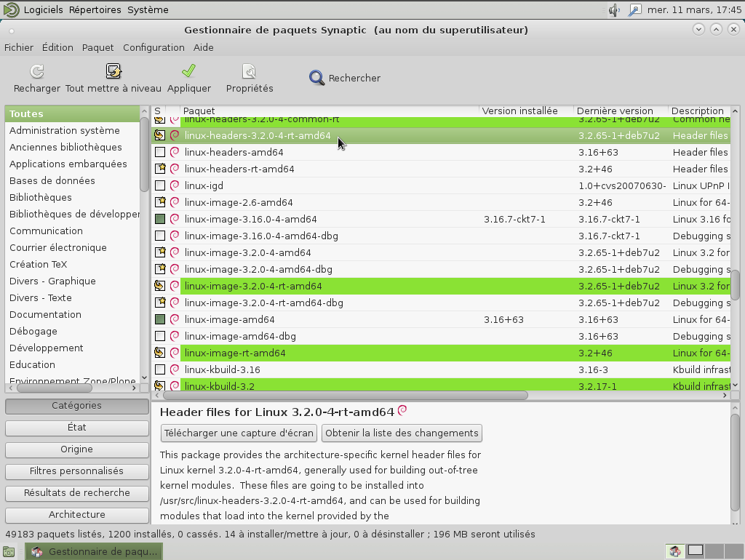Click the Filtres personnalisés button
This screenshot has width=745, height=560.
click(x=77, y=471)
